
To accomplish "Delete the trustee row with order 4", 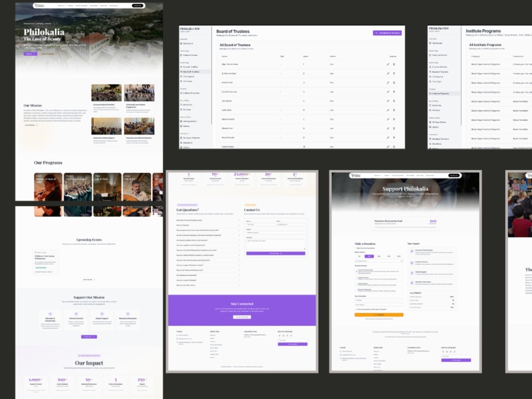I will pos(394,92).
